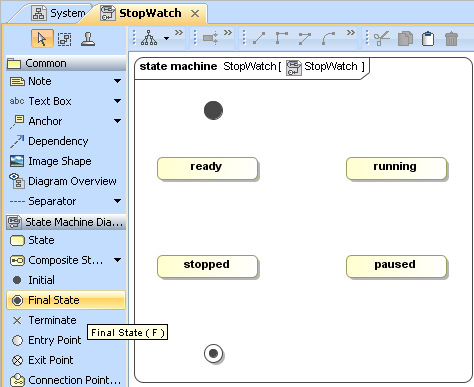Select the Exit Point tool

(x=42, y=360)
